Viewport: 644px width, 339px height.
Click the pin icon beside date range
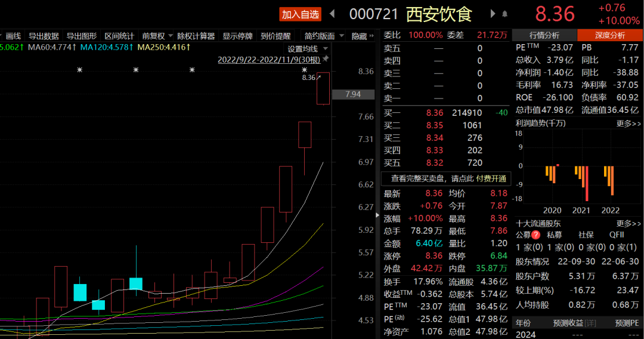326,59
